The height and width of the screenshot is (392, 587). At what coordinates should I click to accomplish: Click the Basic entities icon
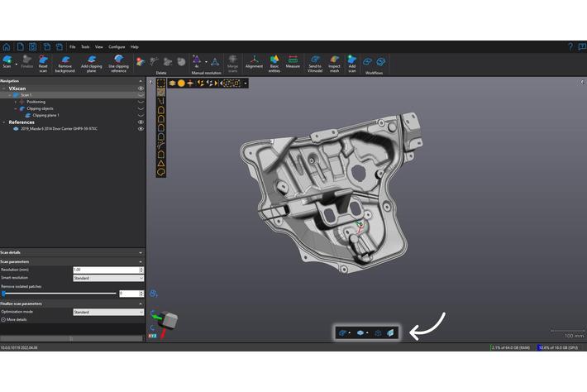pyautogui.click(x=274, y=62)
